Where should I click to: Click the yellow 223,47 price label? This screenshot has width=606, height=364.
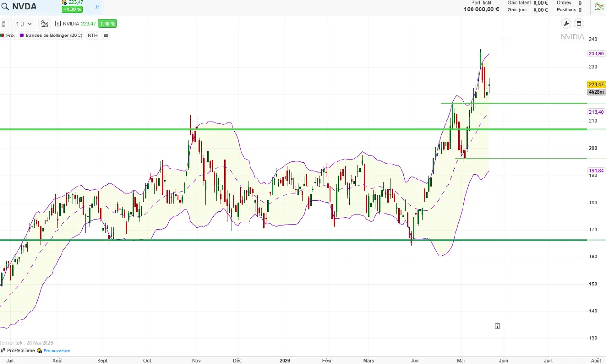click(596, 85)
